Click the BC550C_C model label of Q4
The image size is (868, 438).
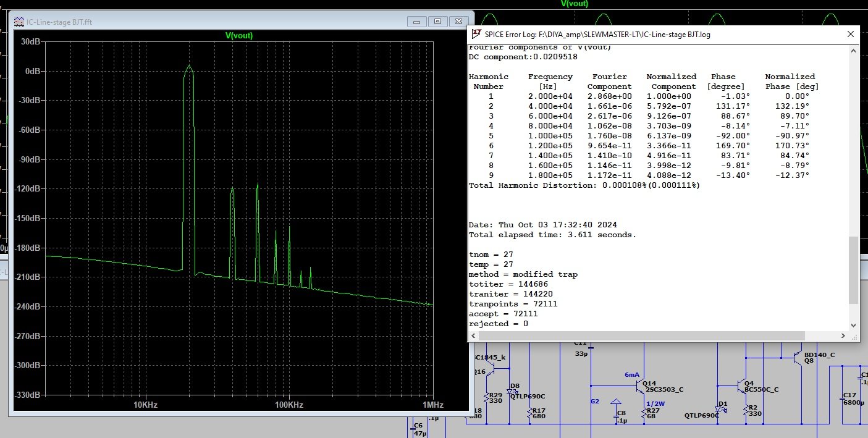pyautogui.click(x=762, y=390)
